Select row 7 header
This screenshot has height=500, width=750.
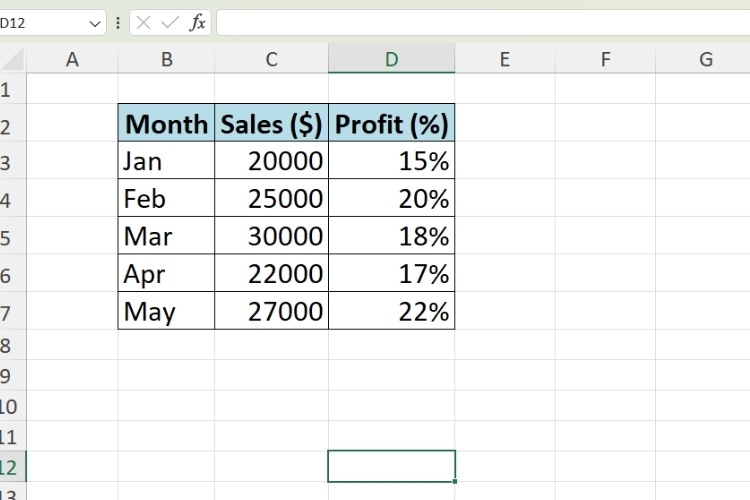click(13, 311)
